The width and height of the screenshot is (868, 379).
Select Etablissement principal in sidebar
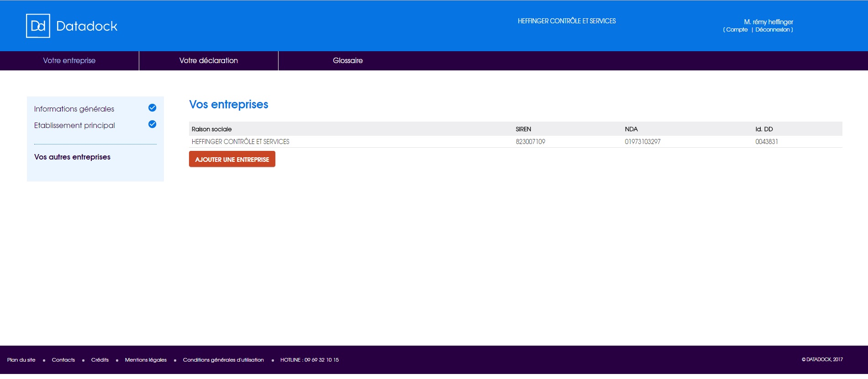(74, 125)
